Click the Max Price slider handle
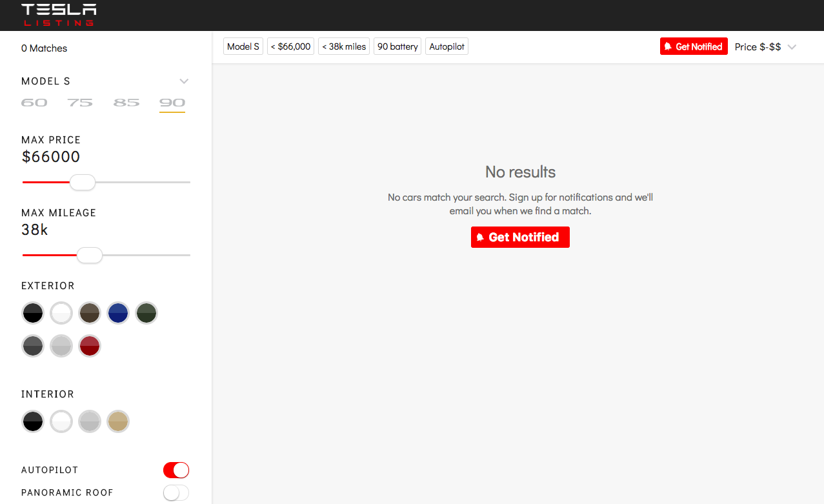Image resolution: width=824 pixels, height=504 pixels. click(x=83, y=183)
